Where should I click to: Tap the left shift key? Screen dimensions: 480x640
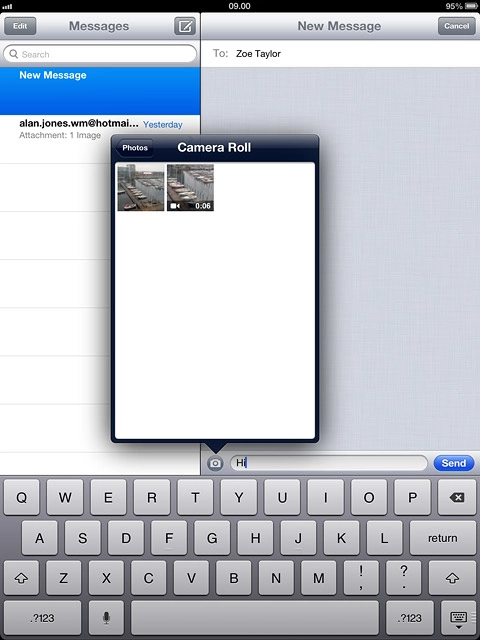(21, 578)
